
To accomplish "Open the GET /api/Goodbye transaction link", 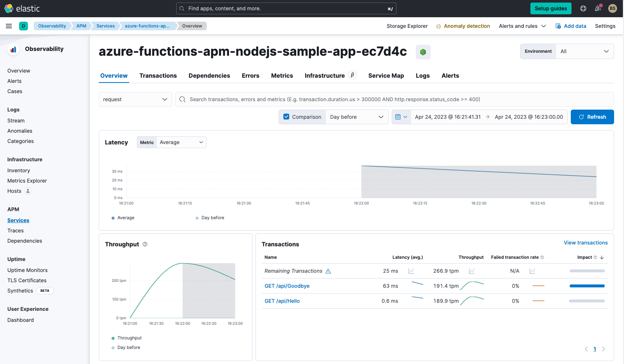I will click(x=287, y=286).
